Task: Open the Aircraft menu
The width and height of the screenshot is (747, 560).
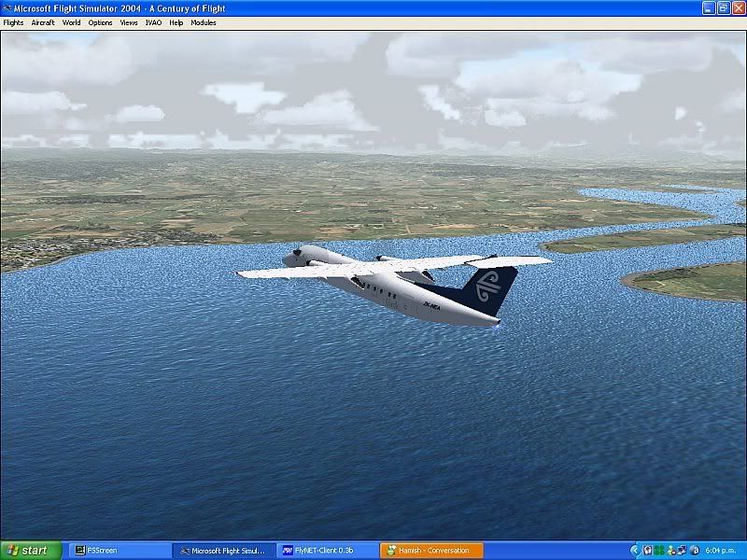Action: point(43,22)
